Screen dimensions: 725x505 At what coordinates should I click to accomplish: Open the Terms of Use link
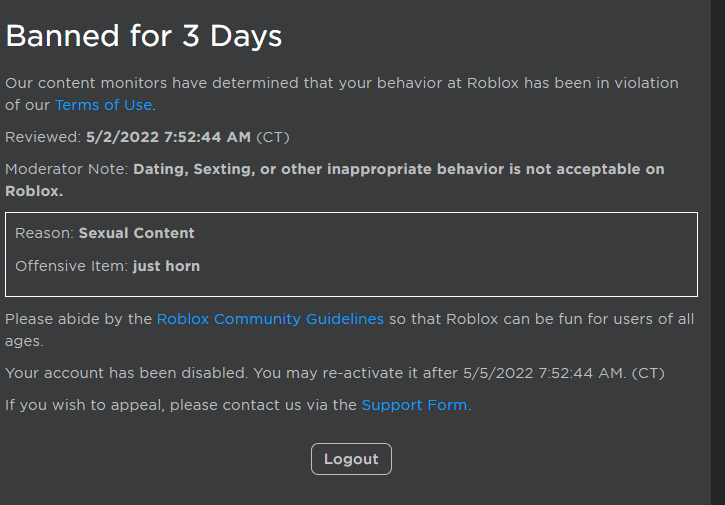(103, 105)
